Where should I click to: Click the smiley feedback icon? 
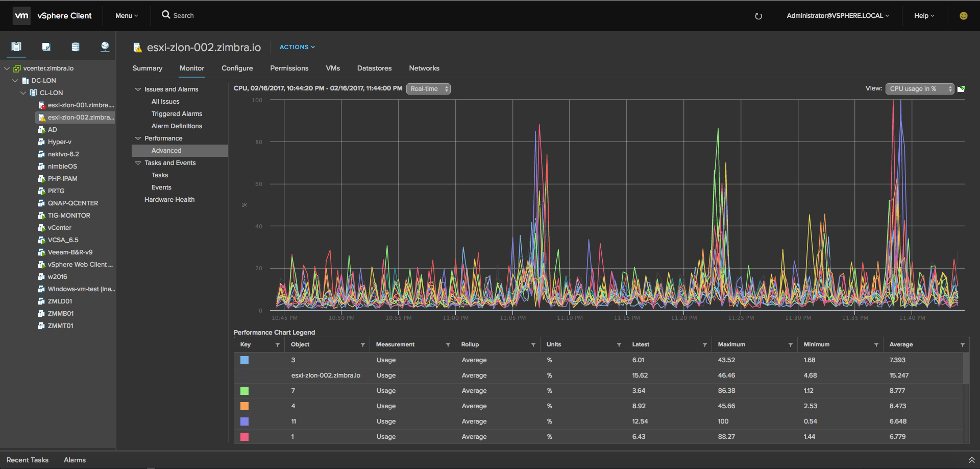[964, 16]
